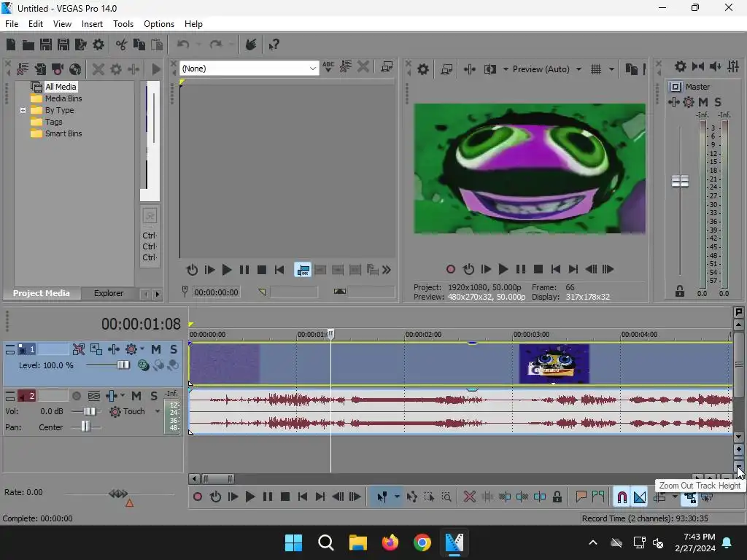The image size is (747, 560).
Task: Click the Copy icon in main toolbar
Action: coord(139,44)
